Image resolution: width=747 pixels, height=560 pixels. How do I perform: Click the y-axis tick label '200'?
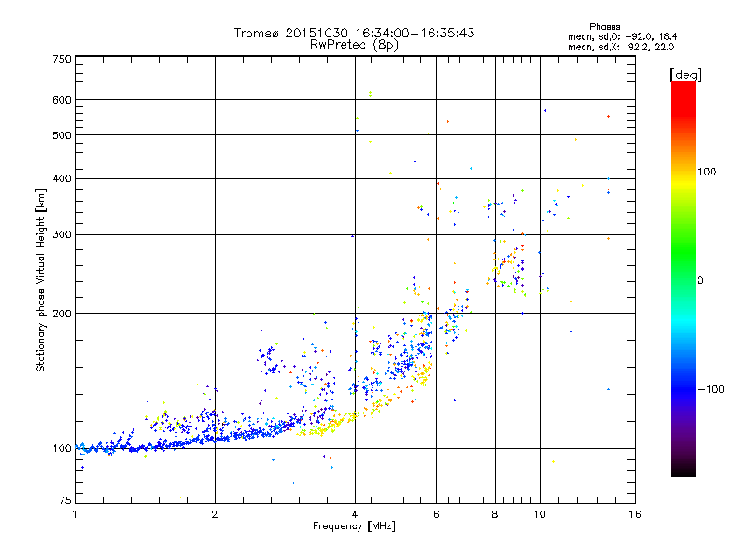tap(62, 314)
